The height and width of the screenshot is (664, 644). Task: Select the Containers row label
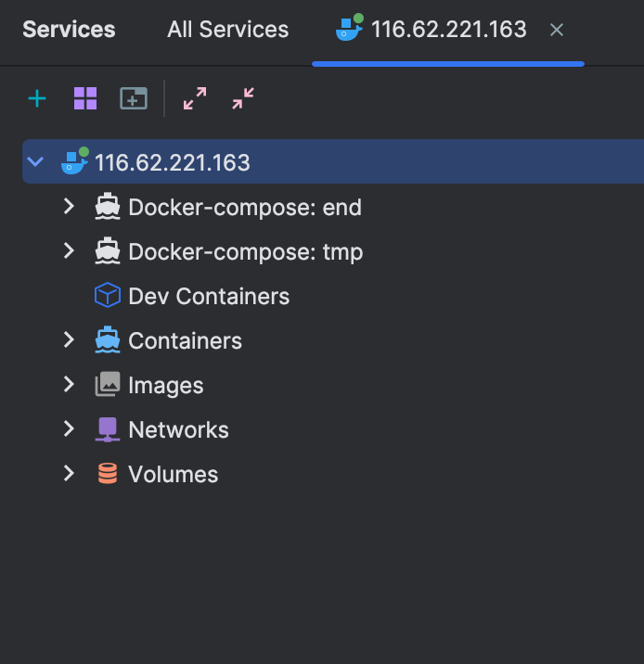pos(186,340)
